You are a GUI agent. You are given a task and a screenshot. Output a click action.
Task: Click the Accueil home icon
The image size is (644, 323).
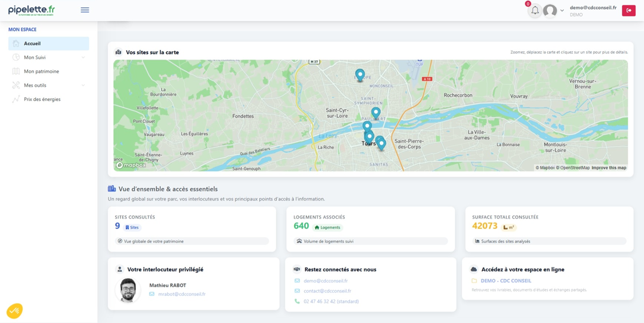coord(16,43)
